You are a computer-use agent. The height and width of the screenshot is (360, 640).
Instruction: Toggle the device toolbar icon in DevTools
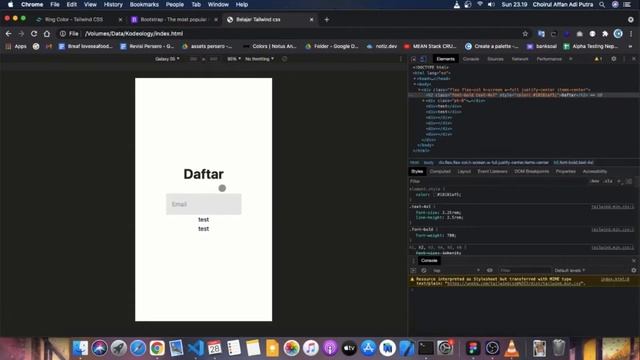[x=423, y=59]
